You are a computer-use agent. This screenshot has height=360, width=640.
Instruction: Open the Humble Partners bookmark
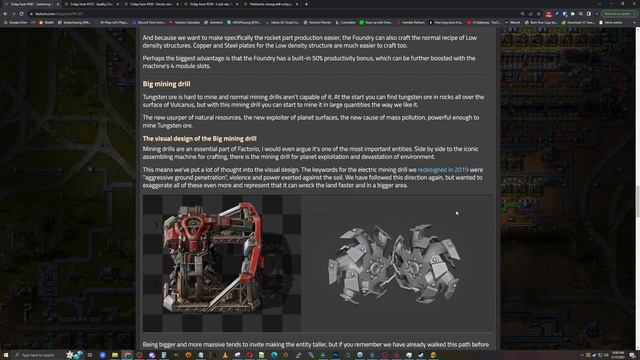point(410,22)
